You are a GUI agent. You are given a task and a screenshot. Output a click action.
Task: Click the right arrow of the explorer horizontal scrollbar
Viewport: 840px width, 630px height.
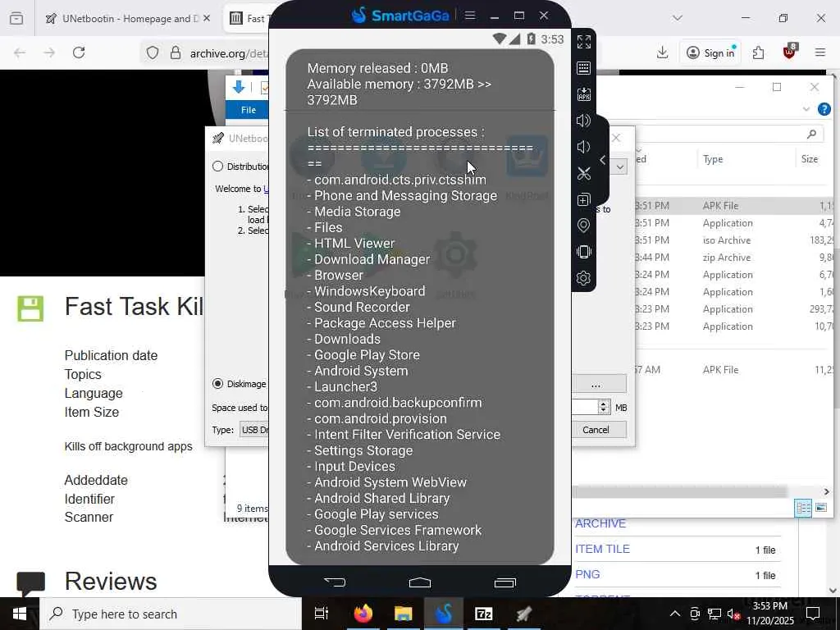point(827,492)
